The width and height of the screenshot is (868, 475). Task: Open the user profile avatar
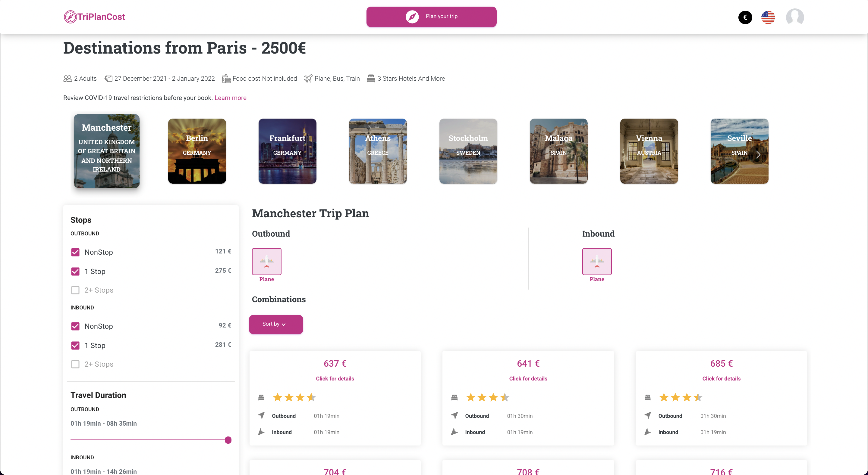[x=794, y=17]
